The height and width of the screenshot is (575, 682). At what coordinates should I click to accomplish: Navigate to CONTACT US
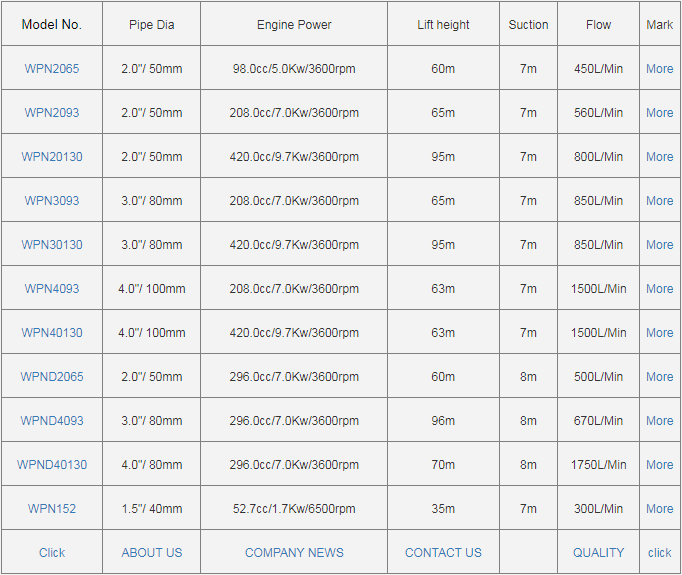coord(443,553)
